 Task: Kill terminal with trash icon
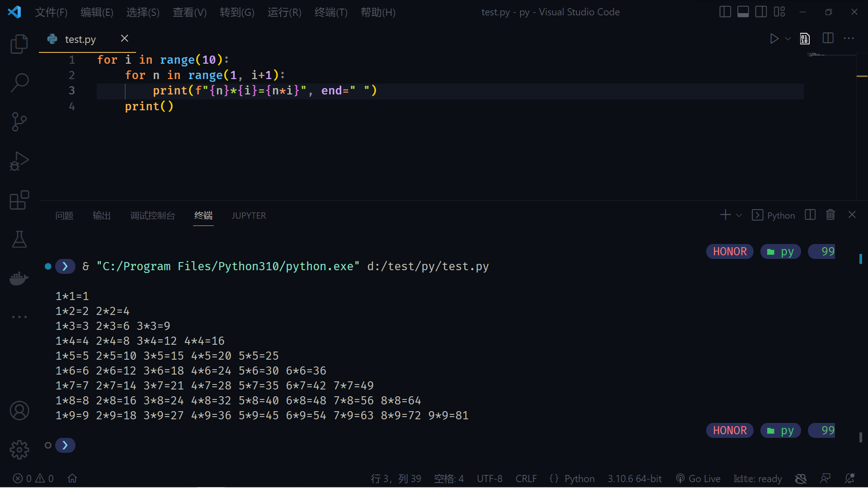(830, 215)
